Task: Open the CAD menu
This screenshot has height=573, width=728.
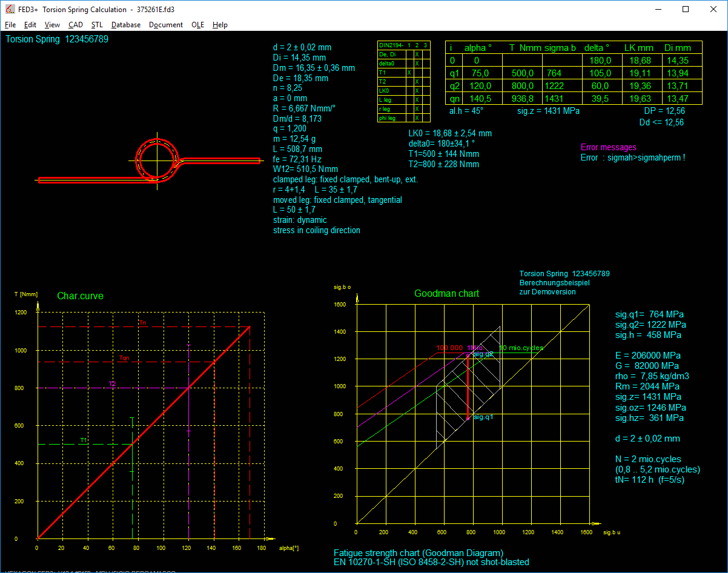Action: pos(76,25)
